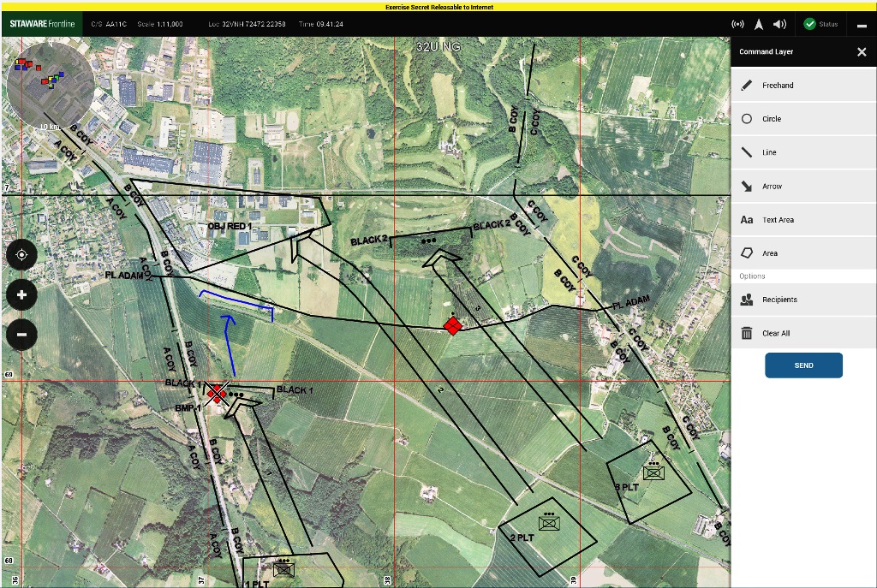Center map on own position

21,254
